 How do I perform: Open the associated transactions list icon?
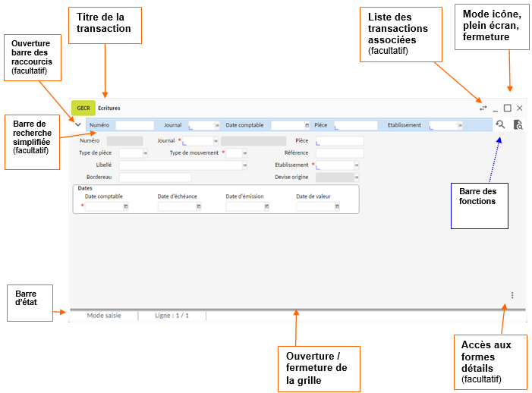483,108
